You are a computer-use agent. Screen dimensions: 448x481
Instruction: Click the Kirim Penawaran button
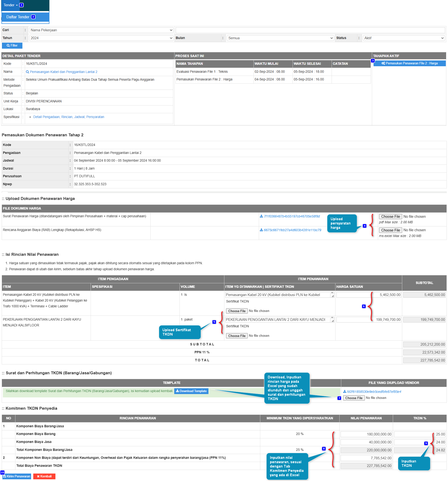17,476
